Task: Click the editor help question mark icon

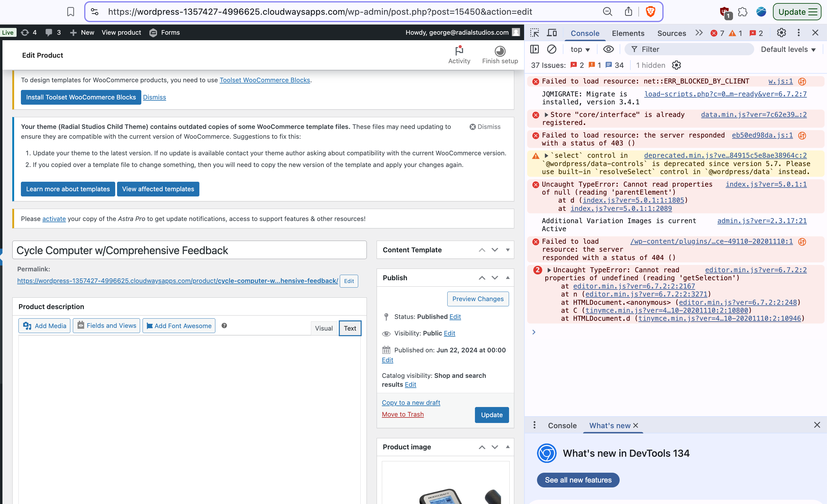Action: pos(224,326)
